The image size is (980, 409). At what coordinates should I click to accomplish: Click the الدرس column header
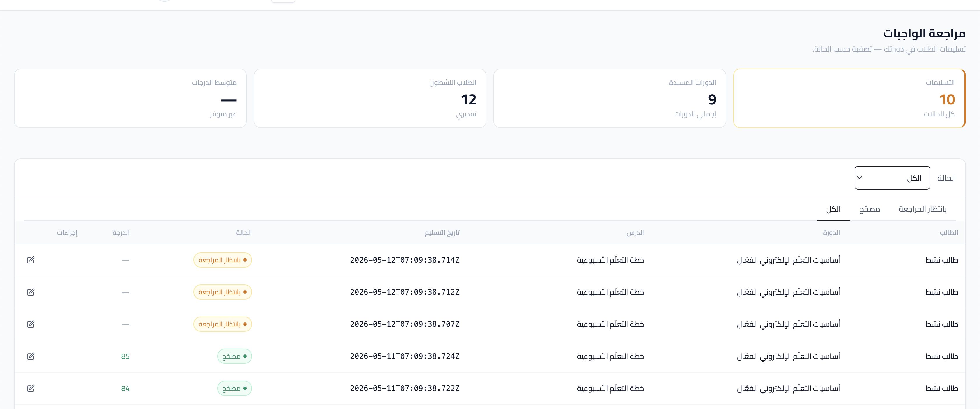635,233
